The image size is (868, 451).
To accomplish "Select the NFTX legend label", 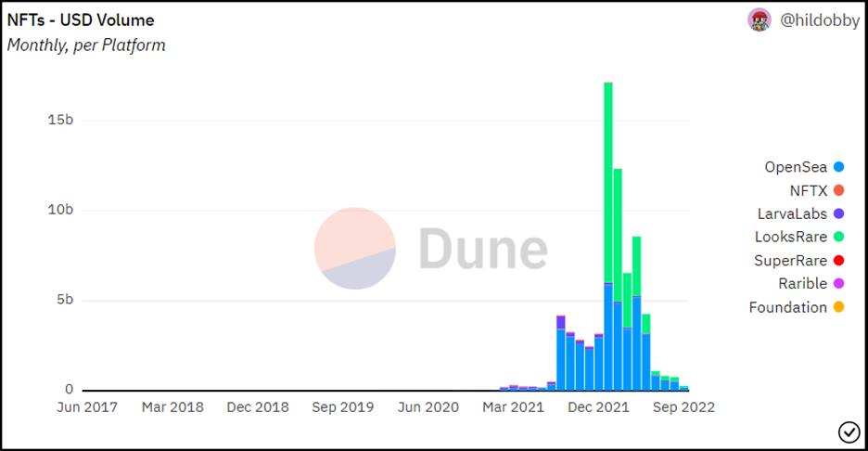I will pyautogui.click(x=809, y=190).
